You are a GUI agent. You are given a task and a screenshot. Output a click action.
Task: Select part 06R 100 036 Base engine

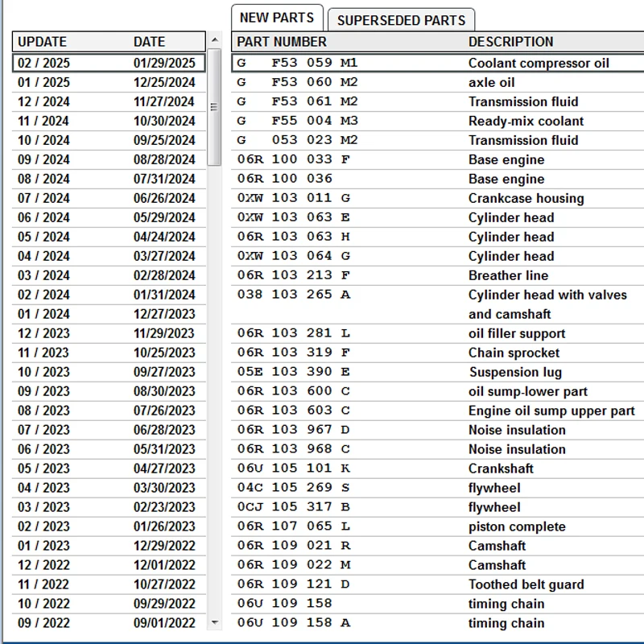tap(438, 179)
